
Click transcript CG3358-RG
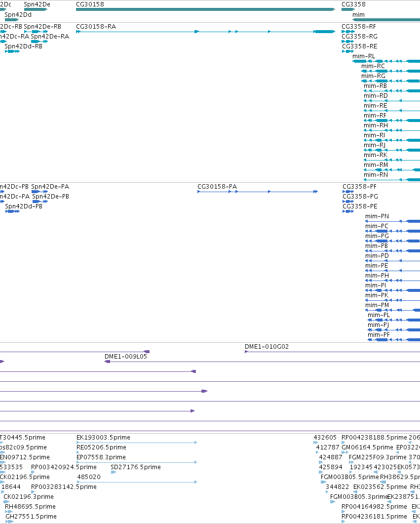coord(360,37)
